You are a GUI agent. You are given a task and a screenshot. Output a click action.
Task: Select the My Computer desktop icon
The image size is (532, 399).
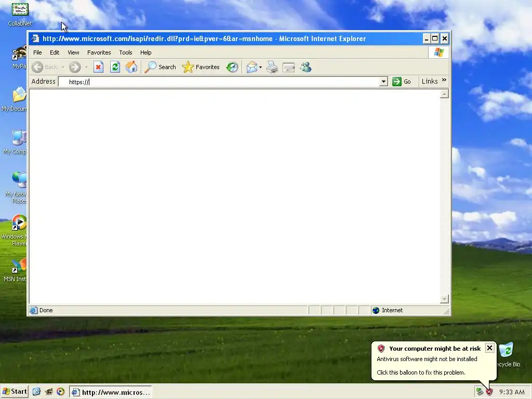point(15,142)
